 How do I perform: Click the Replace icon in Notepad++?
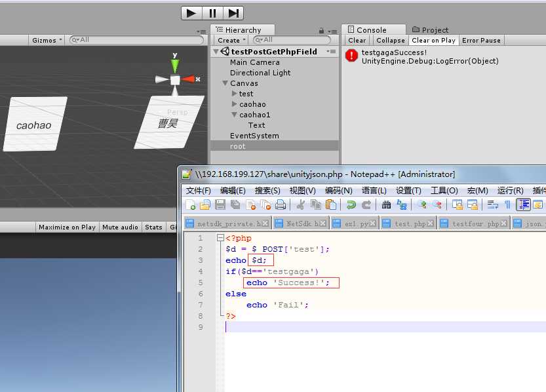(402, 205)
